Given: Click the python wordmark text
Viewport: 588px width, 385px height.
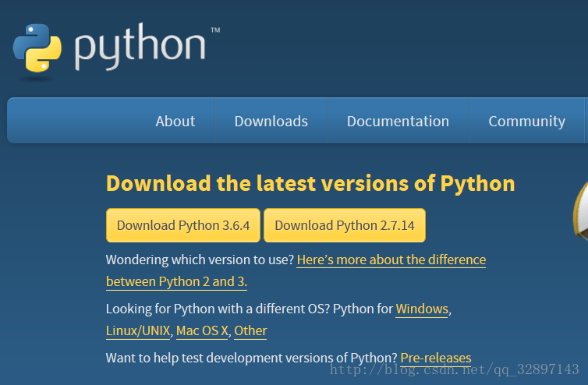Looking at the screenshot, I should coord(140,47).
